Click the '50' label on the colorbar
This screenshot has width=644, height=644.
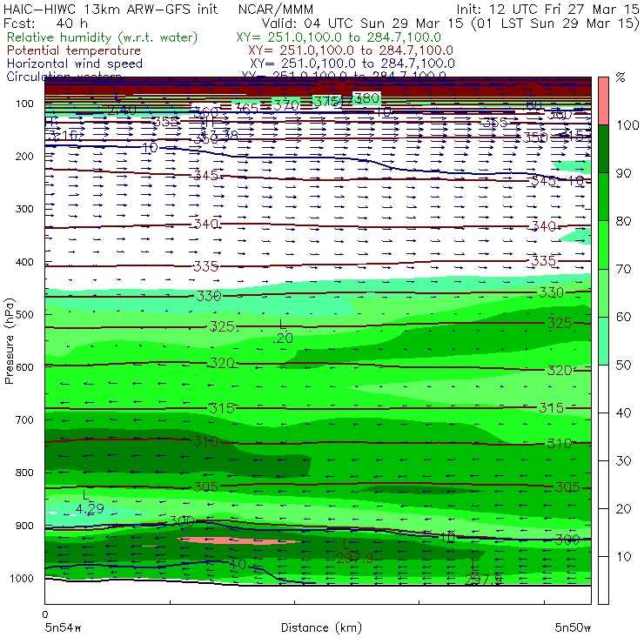[x=623, y=365]
